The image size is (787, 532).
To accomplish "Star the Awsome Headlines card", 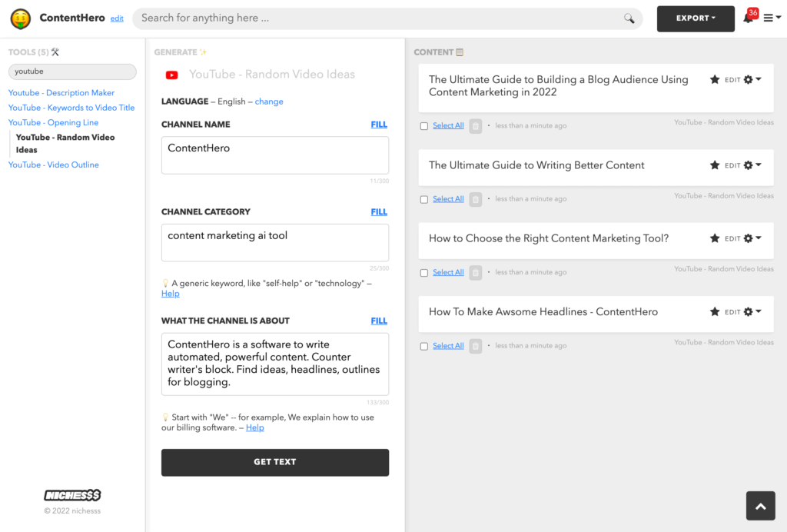I will pos(715,311).
